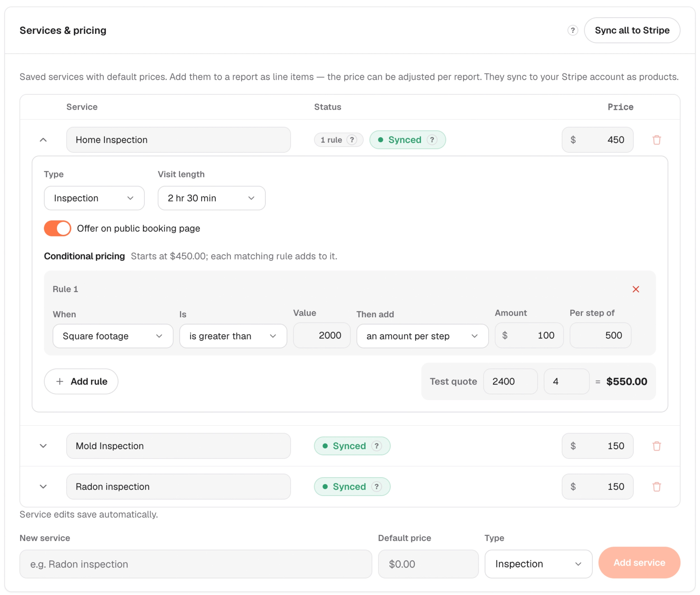The width and height of the screenshot is (700, 595).
Task: Click the 1 rule badge
Action: pos(338,140)
